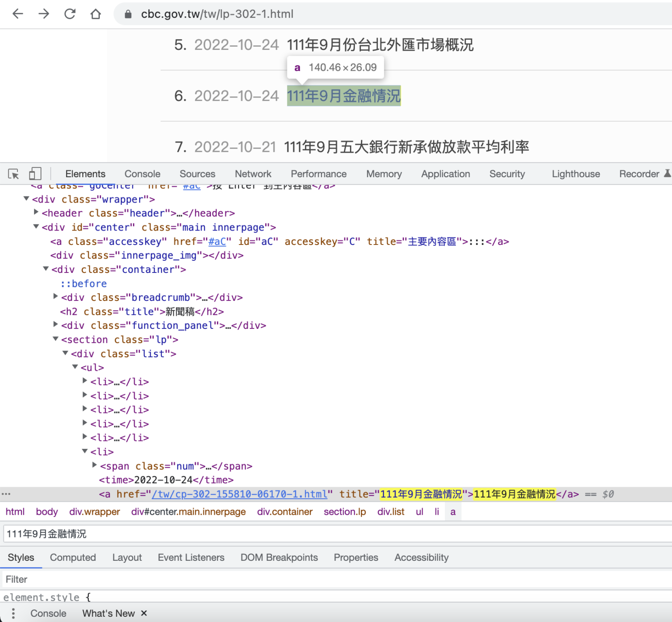
Task: Click the cp-302-155810 href link in DOM
Action: pyautogui.click(x=239, y=494)
